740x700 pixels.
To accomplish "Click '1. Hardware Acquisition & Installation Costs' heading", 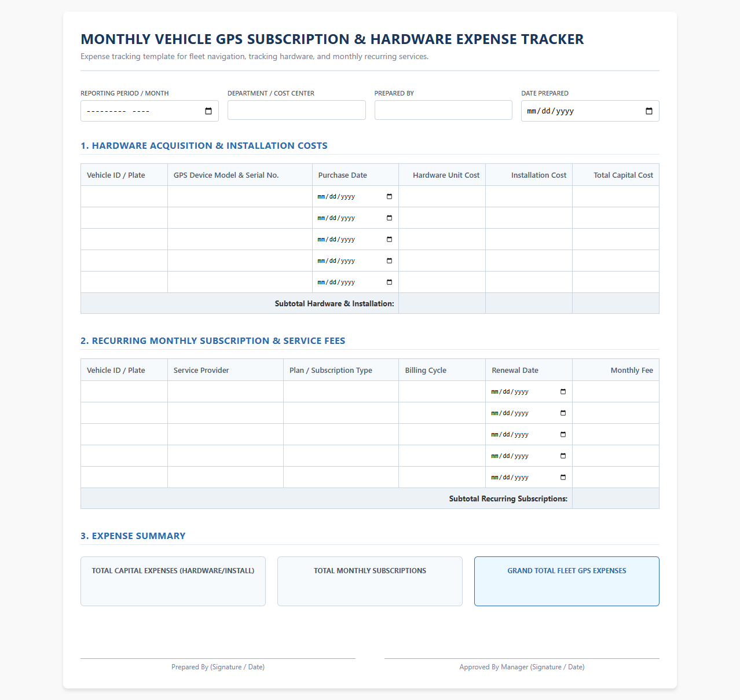I will pos(204,146).
